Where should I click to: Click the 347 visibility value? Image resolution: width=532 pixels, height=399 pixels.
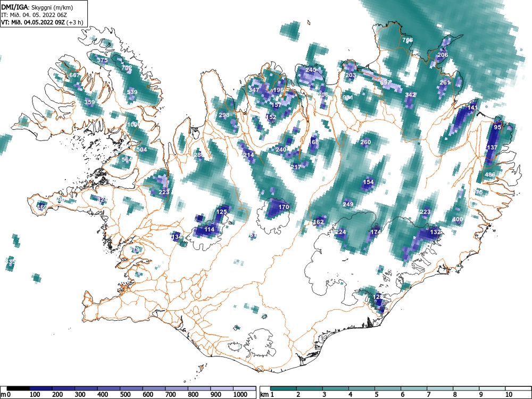coord(254,90)
